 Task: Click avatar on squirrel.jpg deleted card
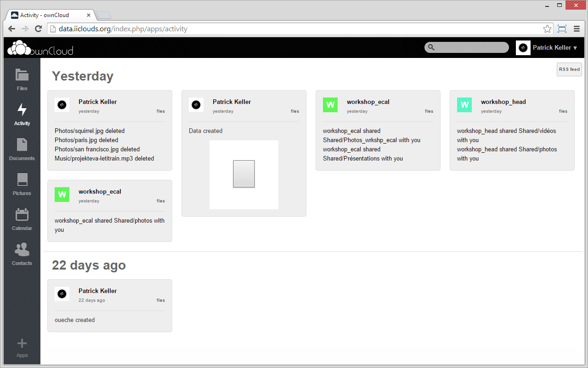pyautogui.click(x=62, y=105)
